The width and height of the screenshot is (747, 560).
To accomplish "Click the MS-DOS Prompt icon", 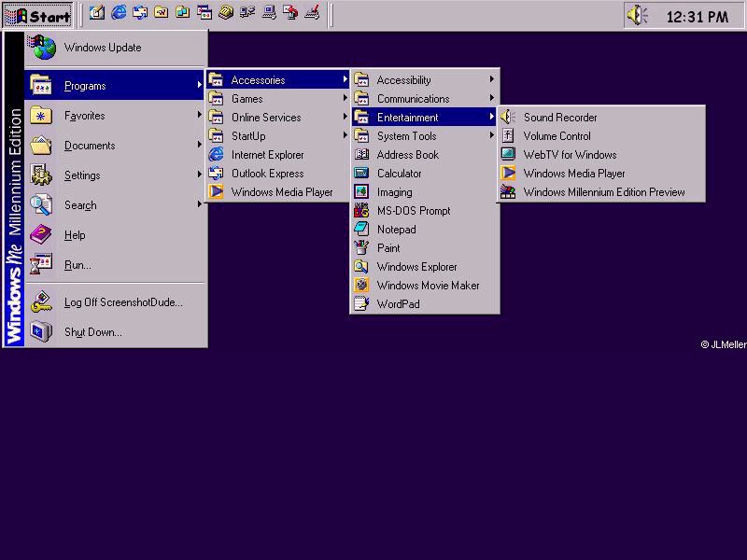I will click(361, 211).
